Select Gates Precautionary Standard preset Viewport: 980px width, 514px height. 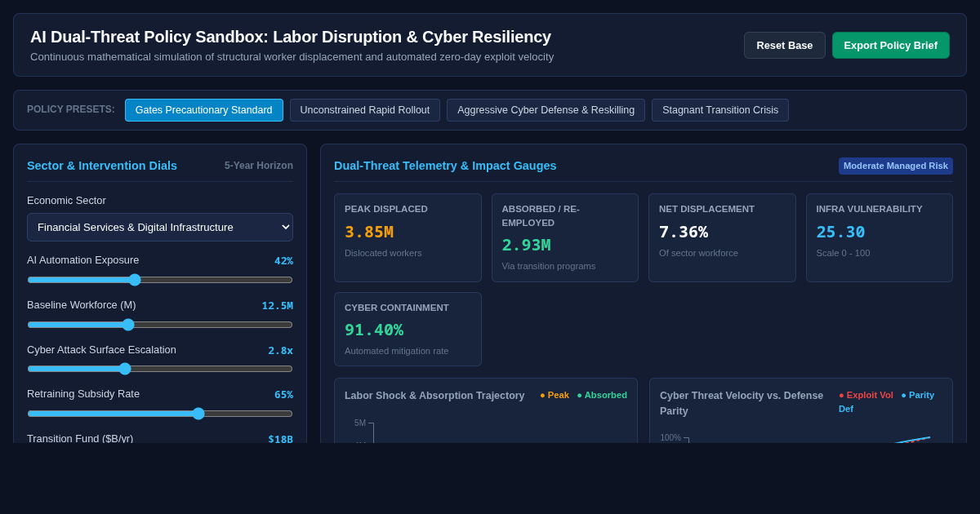(x=204, y=110)
